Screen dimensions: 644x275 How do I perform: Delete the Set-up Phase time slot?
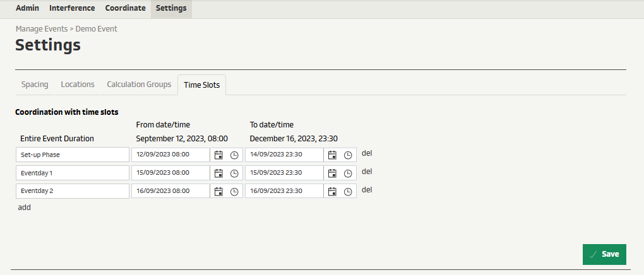(367, 153)
